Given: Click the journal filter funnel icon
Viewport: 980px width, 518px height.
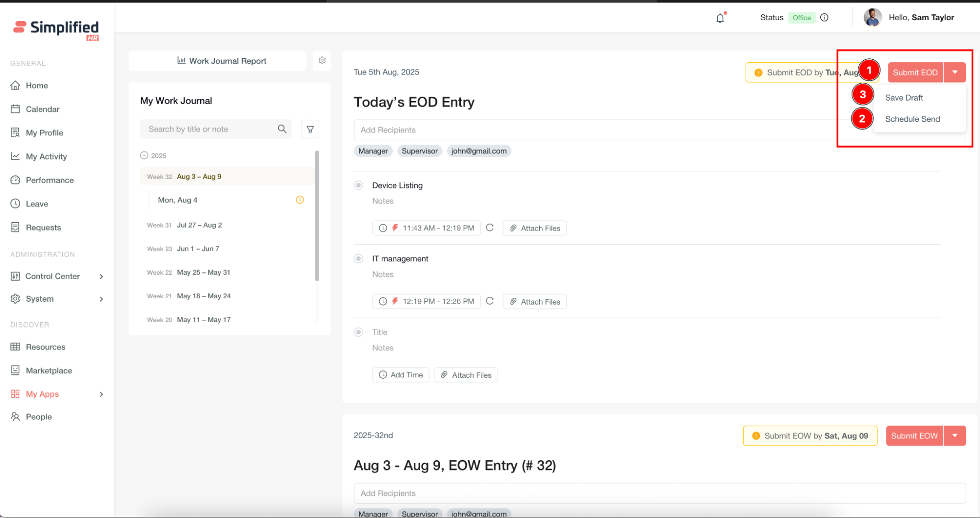Looking at the screenshot, I should click(310, 129).
